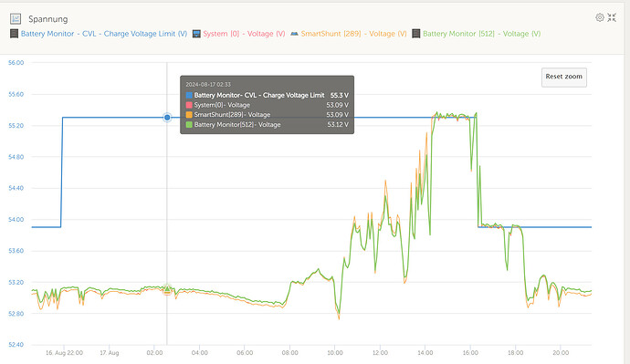Toggle SmartShunt [289] Voltage legend series

(x=353, y=34)
